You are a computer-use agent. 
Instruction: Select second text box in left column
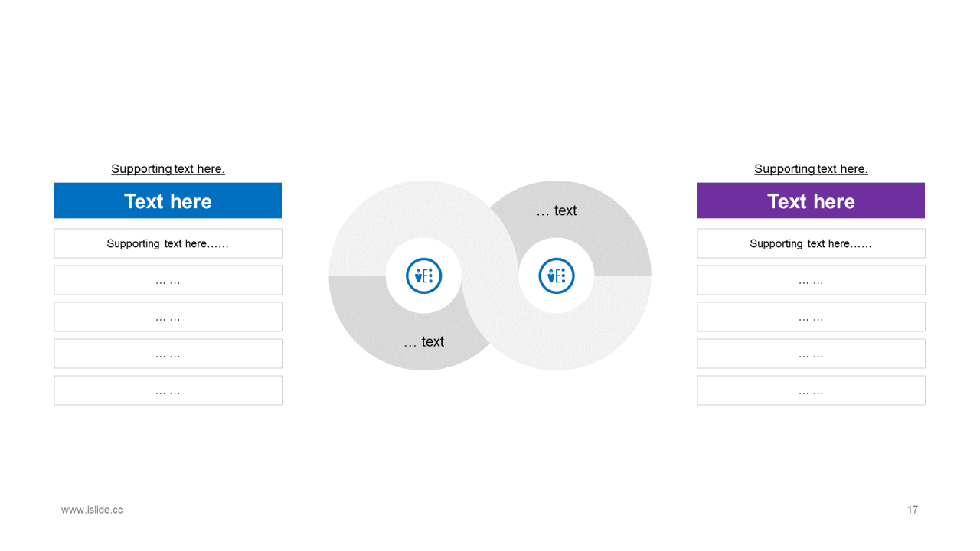click(x=168, y=280)
